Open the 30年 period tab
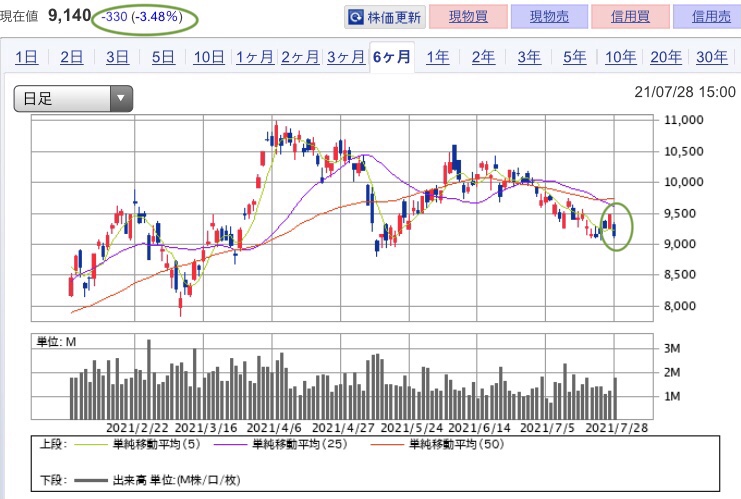This screenshot has height=499, width=741. (711, 57)
